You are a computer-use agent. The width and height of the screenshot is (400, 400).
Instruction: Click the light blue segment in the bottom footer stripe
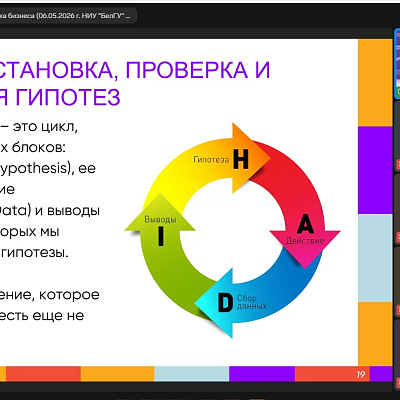[192, 374]
